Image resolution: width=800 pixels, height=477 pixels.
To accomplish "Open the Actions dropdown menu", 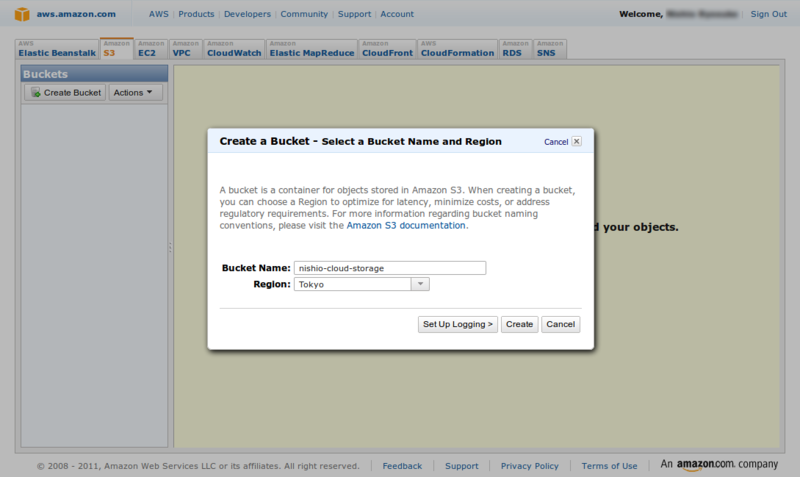I will [x=135, y=92].
